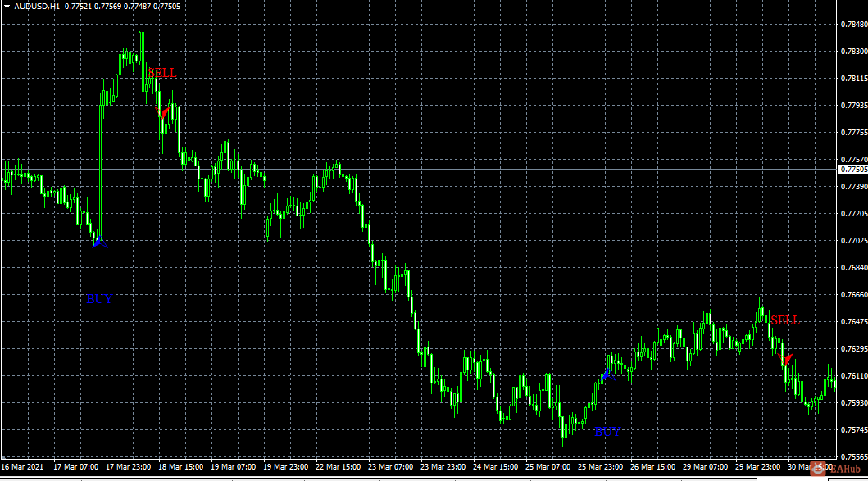868x481 pixels.
Task: Click the open value 0.77521 in header
Action: 78,7
